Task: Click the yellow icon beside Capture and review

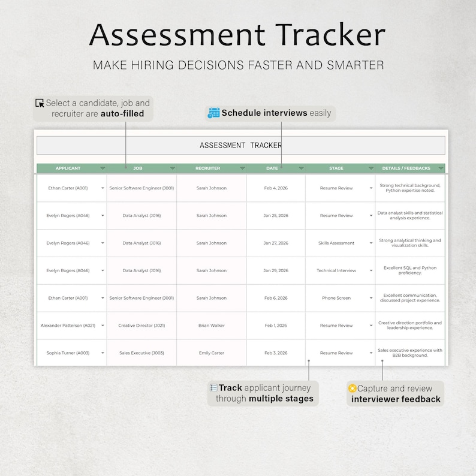Action: (352, 388)
